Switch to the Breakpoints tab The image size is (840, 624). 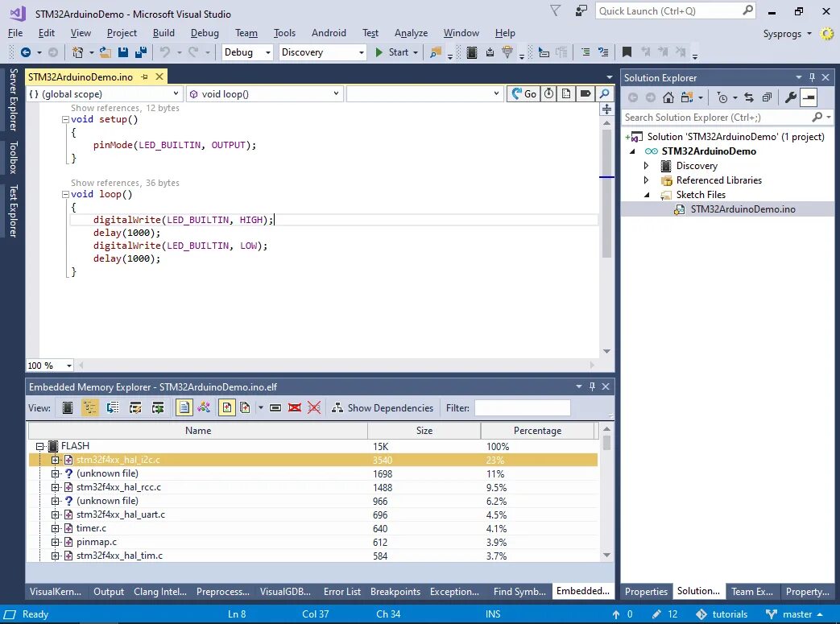[395, 592]
